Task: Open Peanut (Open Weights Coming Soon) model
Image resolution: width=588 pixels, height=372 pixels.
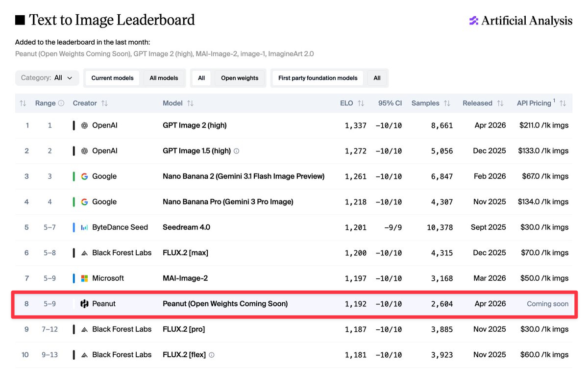Action: [225, 304]
